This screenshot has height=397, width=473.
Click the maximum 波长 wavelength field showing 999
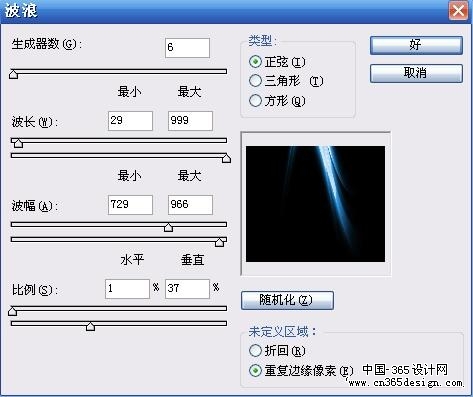coord(190,121)
